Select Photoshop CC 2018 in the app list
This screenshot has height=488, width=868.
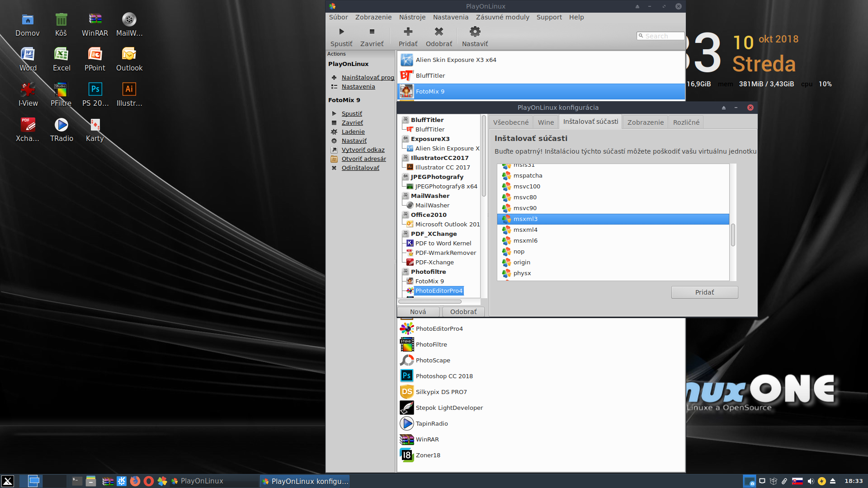click(541, 376)
